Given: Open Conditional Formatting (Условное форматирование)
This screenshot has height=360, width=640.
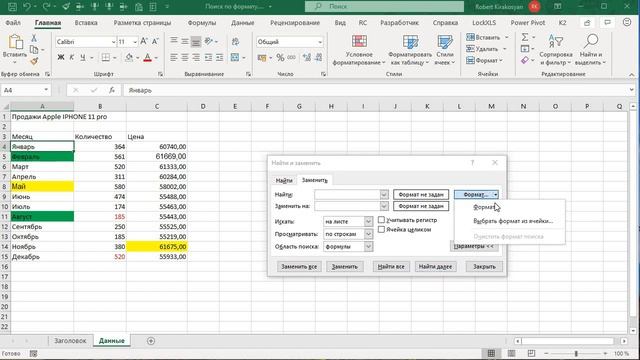Looking at the screenshot, I should click(359, 50).
